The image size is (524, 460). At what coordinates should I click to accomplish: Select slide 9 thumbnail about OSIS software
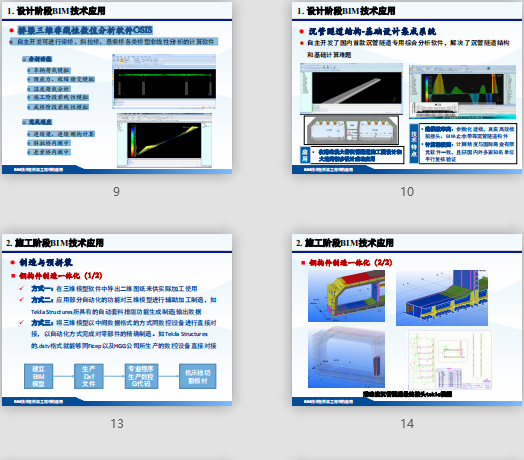pos(117,88)
